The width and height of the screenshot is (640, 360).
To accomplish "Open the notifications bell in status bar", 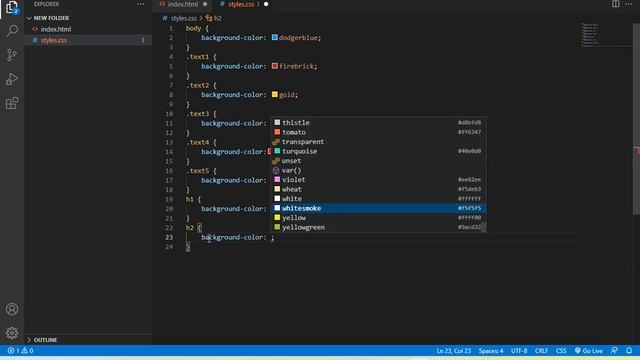I will tap(629, 351).
